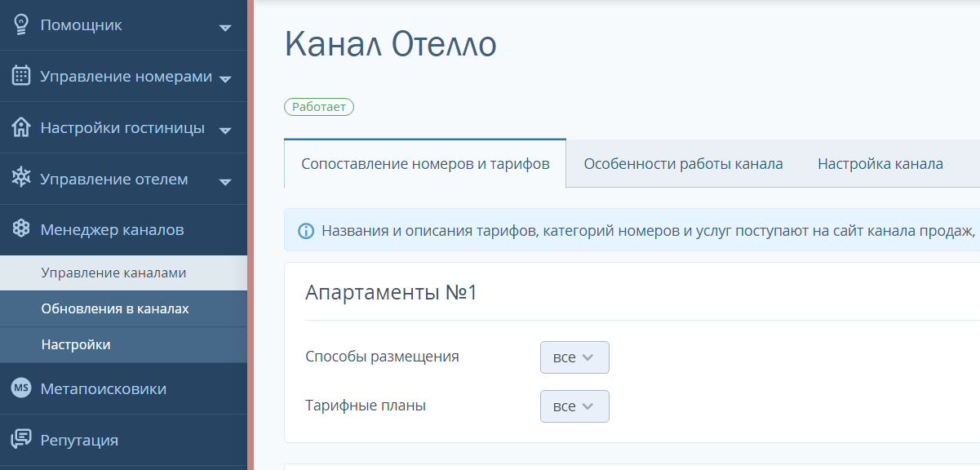The height and width of the screenshot is (470, 980).
Task: Click the MS badge icon for Метапоисковики
Action: tap(21, 388)
